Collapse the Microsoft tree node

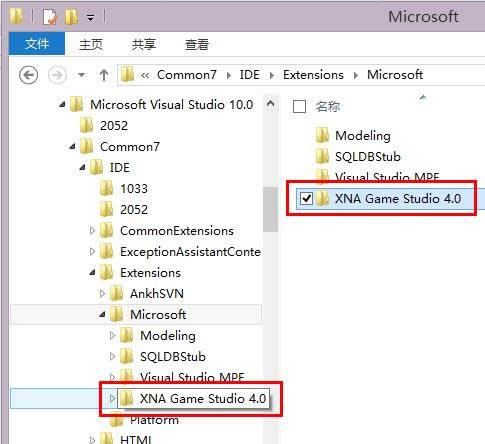click(102, 315)
